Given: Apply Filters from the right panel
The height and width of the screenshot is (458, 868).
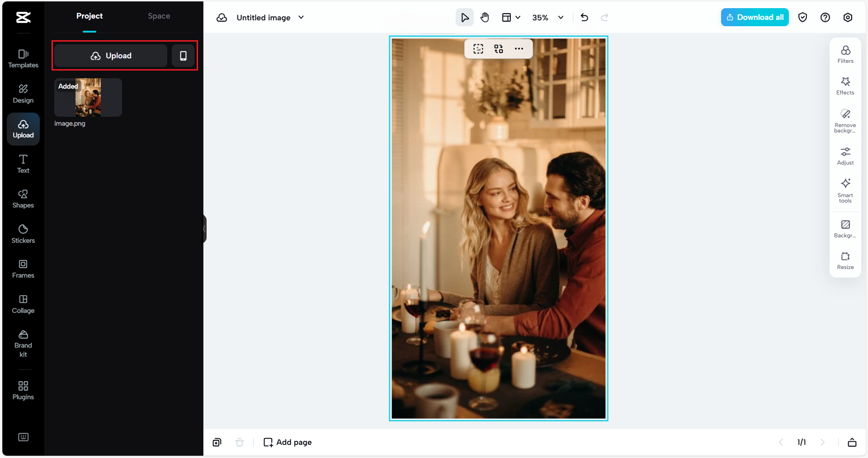Looking at the screenshot, I should point(845,53).
